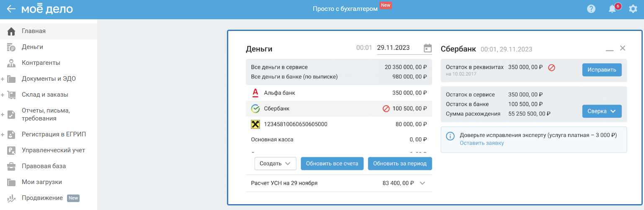Click the Управленческий учет ruble icon

[x=11, y=150]
